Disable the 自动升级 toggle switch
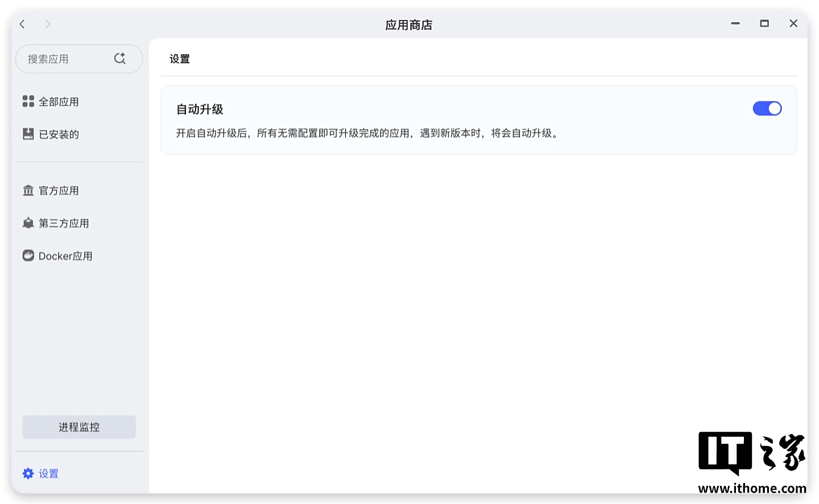Screen dimensions: 819x504 coord(767,109)
